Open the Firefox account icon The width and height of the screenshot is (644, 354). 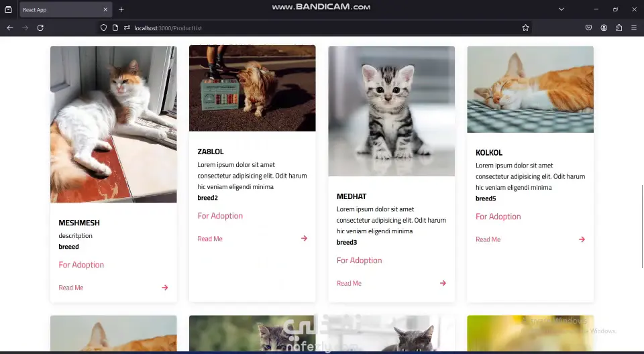click(x=604, y=28)
